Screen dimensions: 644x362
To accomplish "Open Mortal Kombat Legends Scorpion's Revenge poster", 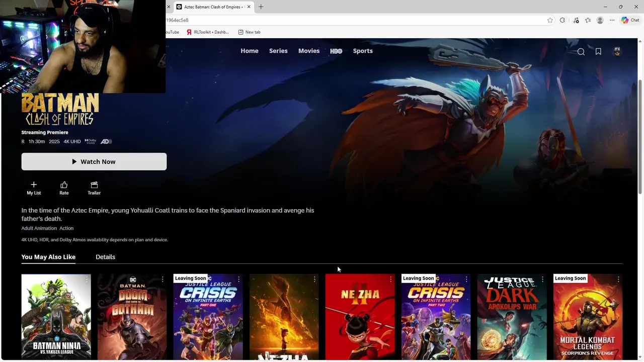I will [588, 318].
